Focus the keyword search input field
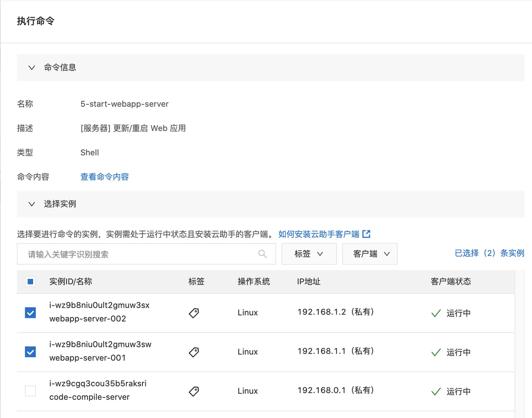 point(146,254)
